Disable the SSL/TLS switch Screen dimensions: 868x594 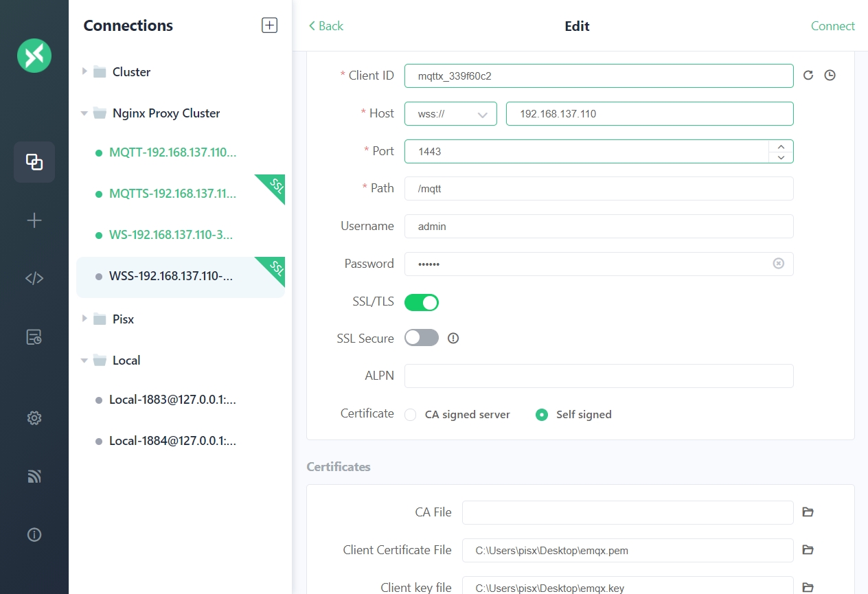(x=422, y=302)
